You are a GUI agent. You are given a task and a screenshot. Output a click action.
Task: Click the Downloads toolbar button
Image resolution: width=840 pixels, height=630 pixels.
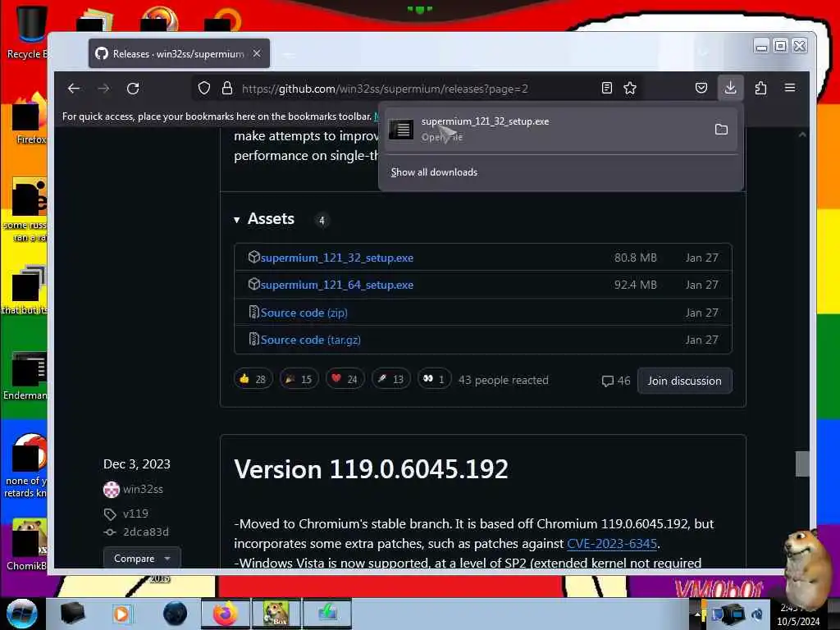730,88
